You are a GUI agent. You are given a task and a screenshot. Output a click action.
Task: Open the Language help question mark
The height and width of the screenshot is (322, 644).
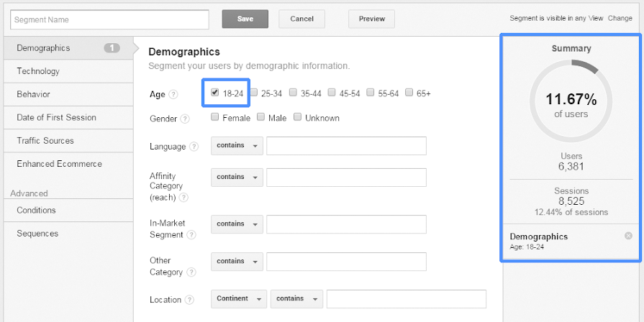pos(194,147)
